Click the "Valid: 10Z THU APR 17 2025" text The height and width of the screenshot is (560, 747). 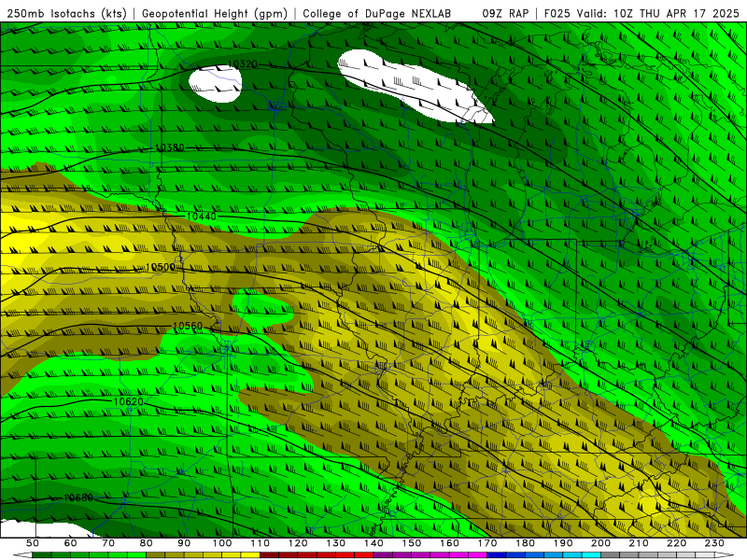pos(658,13)
